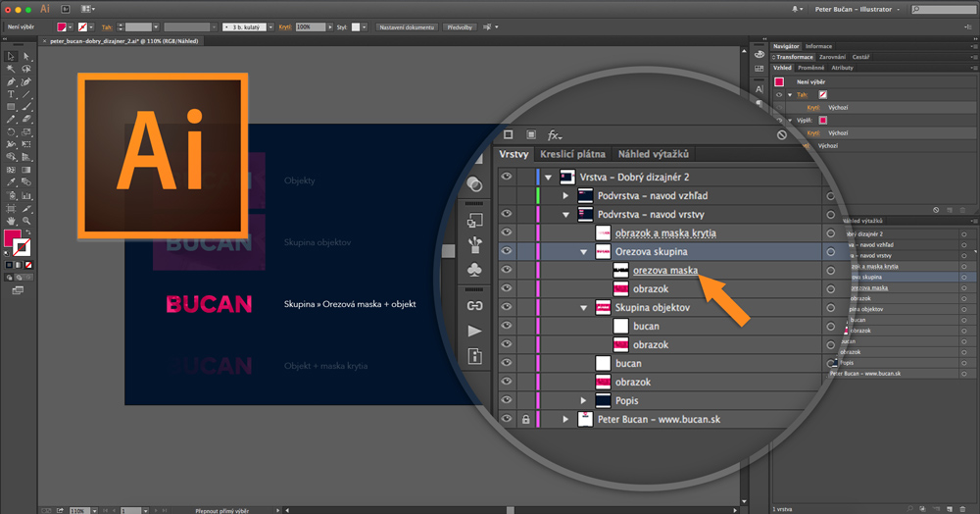Open the Links panel chain icon
The width and height of the screenshot is (980, 514).
pyautogui.click(x=474, y=306)
